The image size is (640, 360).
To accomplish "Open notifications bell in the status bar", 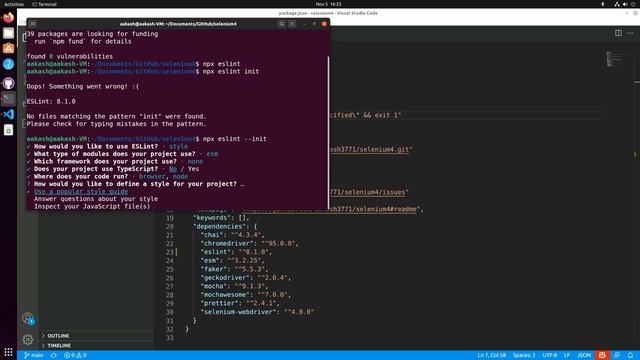I will point(630,355).
